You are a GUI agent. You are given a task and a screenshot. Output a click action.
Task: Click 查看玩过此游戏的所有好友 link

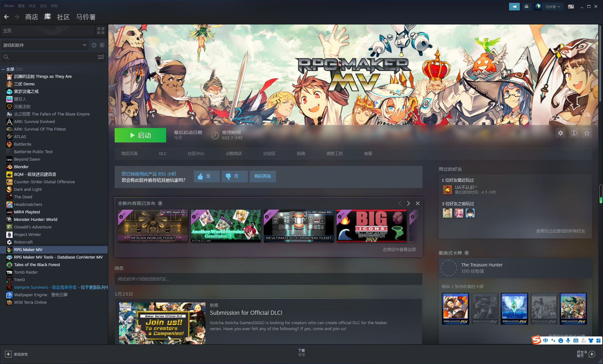(560, 231)
